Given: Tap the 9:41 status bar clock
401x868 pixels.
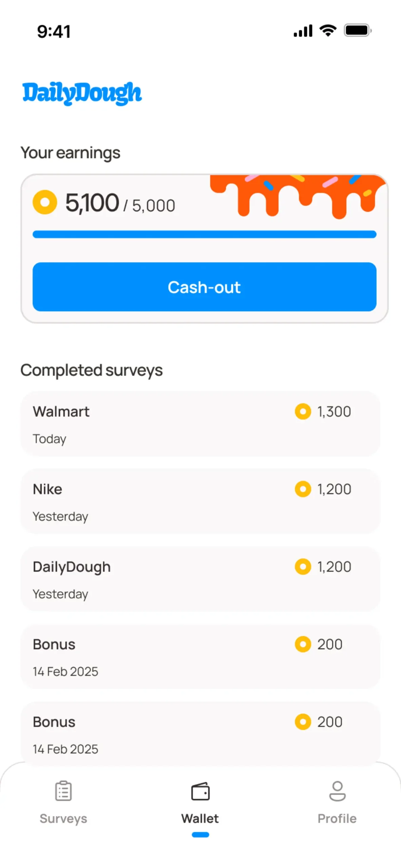Looking at the screenshot, I should (x=54, y=32).
